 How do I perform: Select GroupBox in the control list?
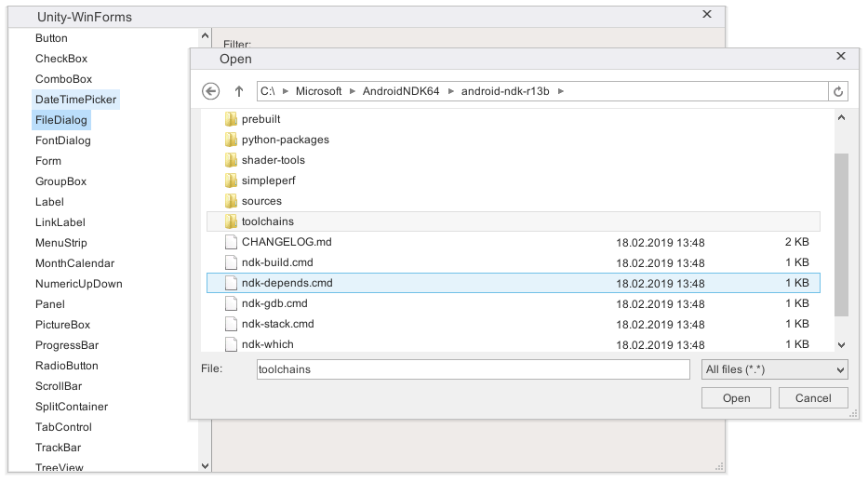[x=60, y=181]
